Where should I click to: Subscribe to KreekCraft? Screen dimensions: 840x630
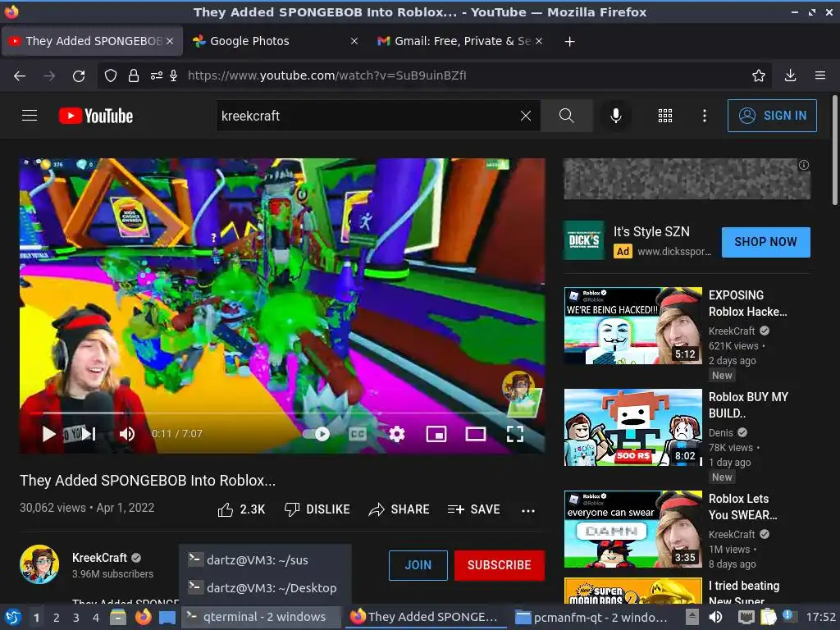click(x=500, y=565)
